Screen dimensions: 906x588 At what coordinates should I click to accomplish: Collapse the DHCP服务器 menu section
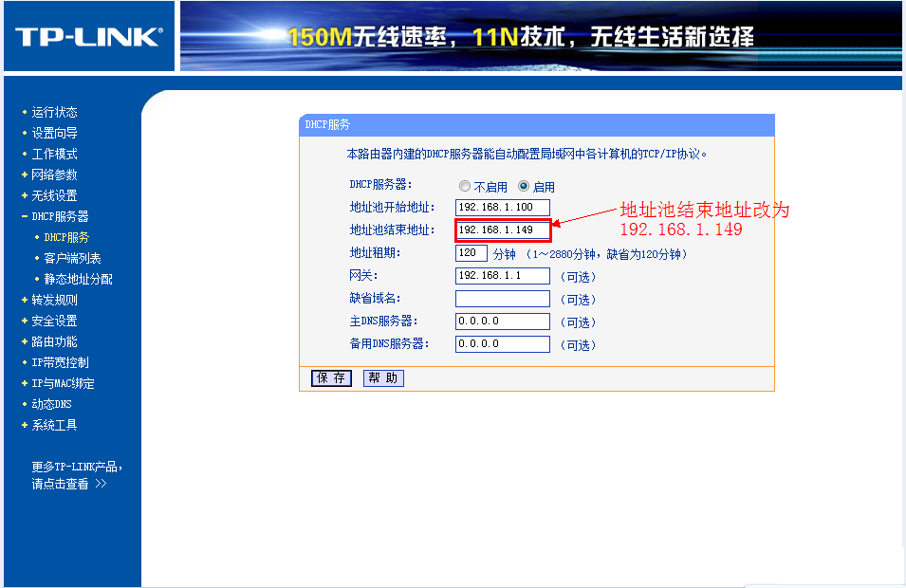pyautogui.click(x=59, y=216)
